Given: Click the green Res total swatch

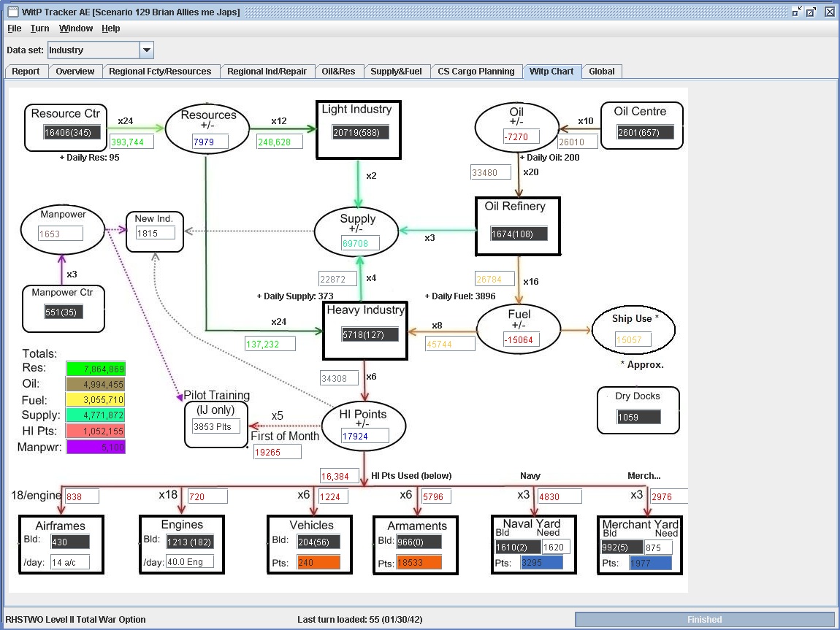Looking at the screenshot, I should click(x=96, y=369).
